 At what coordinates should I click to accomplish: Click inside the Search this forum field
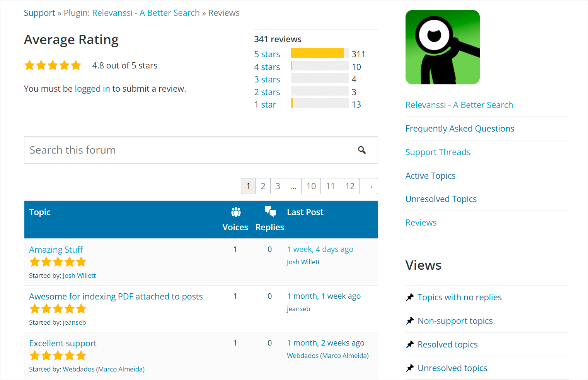[155, 150]
